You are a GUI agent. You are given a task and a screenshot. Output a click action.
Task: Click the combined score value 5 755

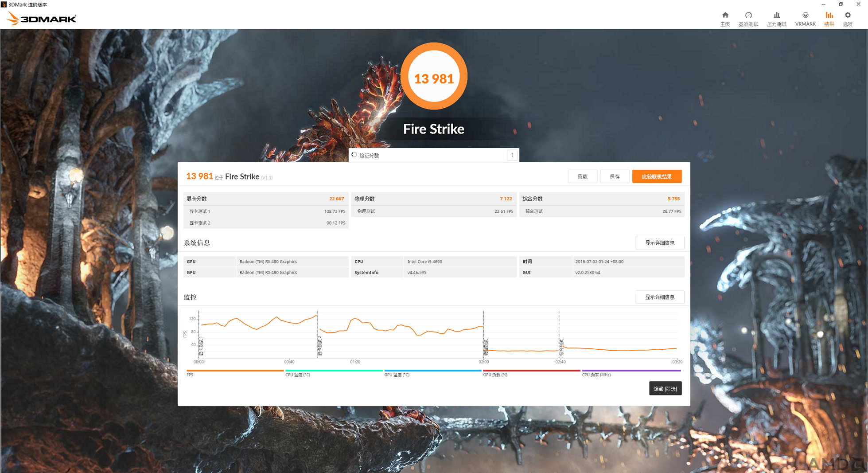click(673, 199)
